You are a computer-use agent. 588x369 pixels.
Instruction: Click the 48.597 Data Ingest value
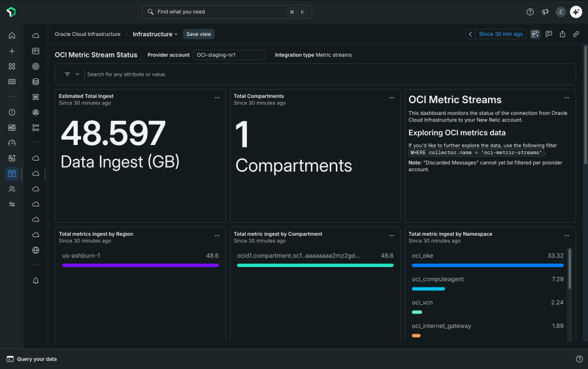coord(113,133)
